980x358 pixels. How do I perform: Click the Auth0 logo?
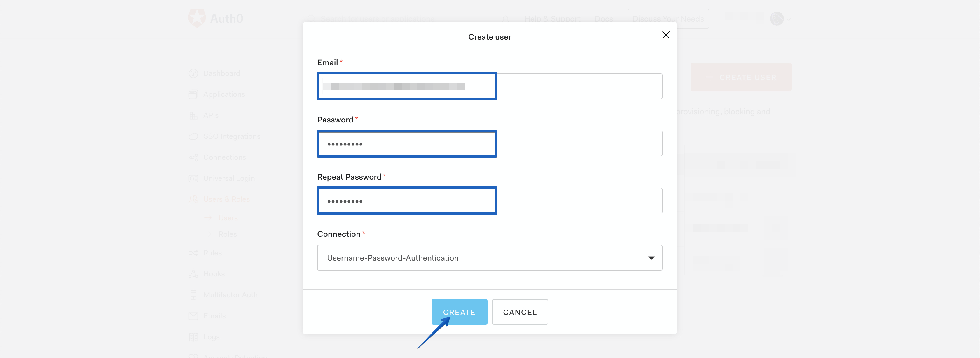pos(215,18)
